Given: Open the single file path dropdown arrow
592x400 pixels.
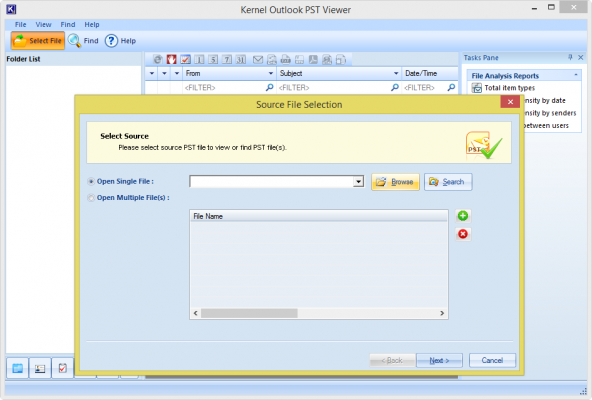Looking at the screenshot, I should click(x=358, y=182).
